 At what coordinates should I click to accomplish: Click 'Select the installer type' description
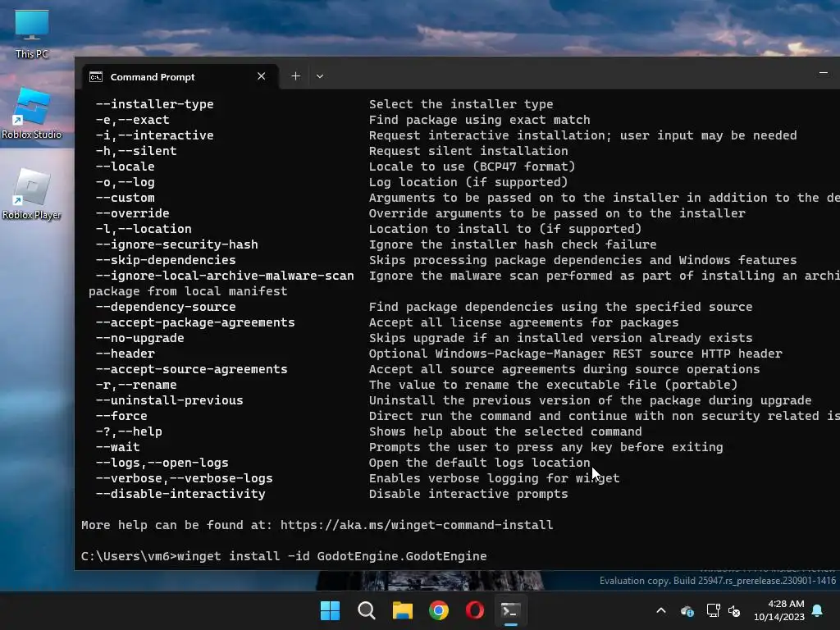(461, 104)
